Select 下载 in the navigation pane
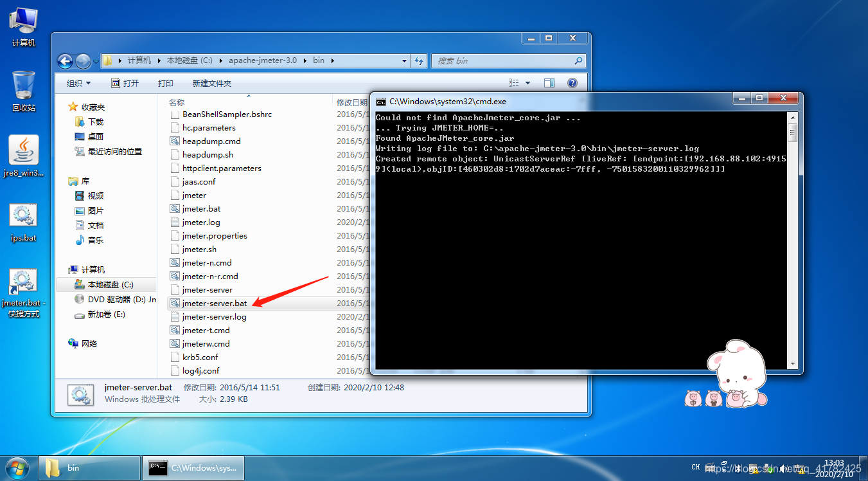This screenshot has width=868, height=481. tap(89, 122)
